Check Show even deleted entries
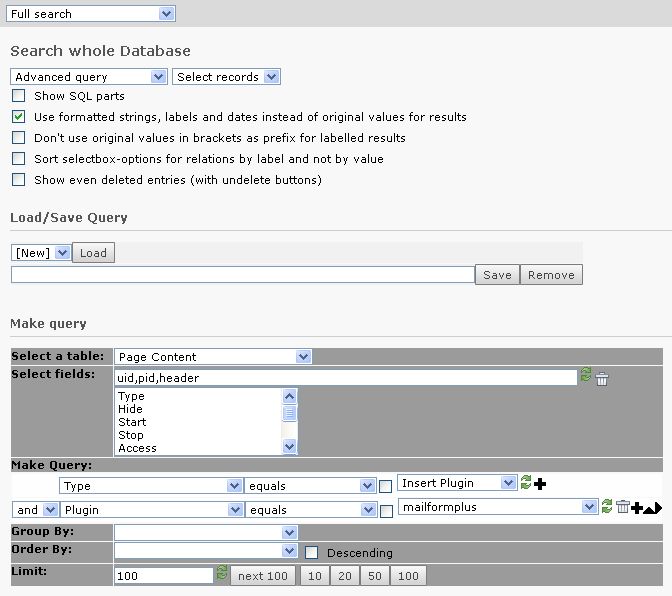Screen dimensions: 672x596 (18, 180)
